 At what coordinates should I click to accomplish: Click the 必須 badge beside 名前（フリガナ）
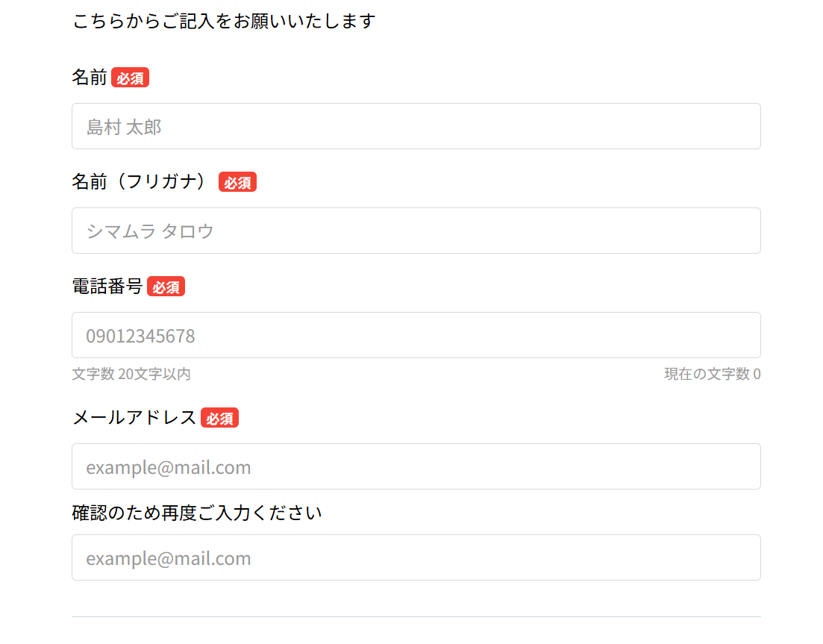coord(237,182)
